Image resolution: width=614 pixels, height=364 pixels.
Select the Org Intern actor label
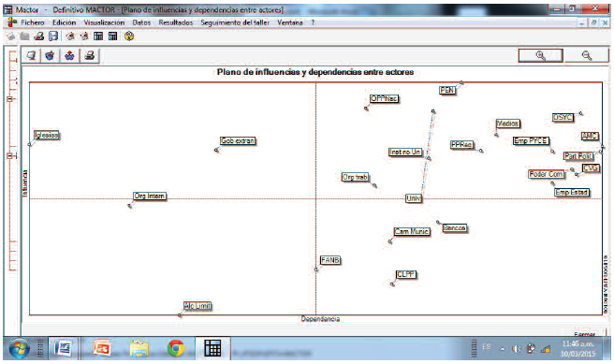(x=150, y=196)
